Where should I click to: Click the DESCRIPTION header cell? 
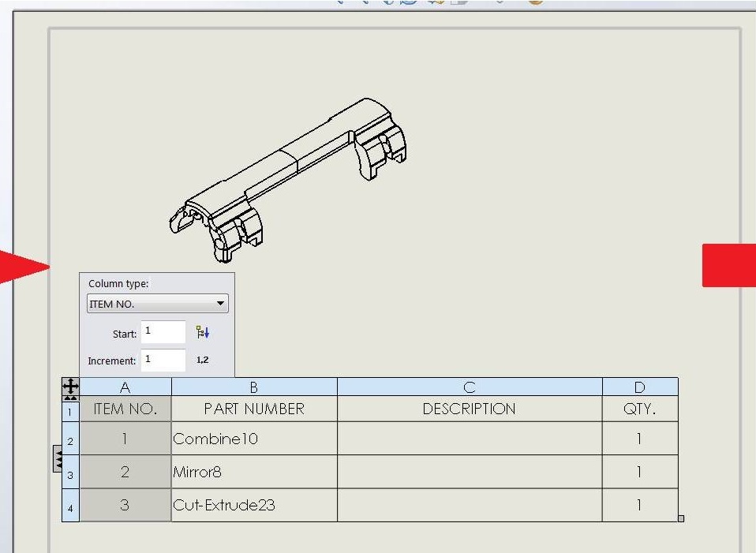(470, 409)
